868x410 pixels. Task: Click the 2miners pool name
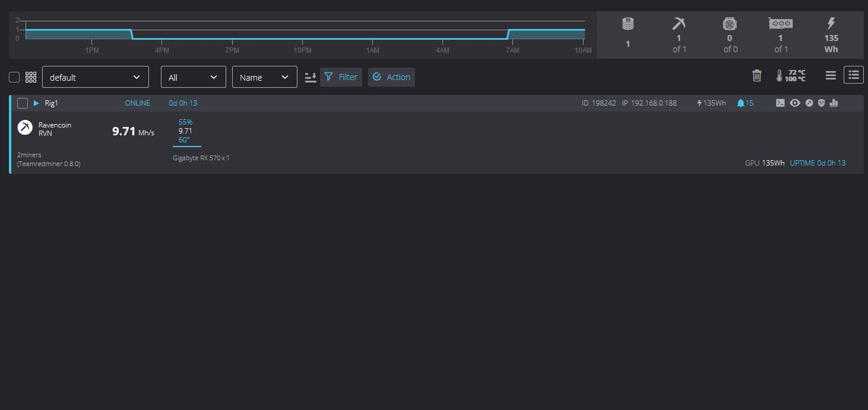29,155
